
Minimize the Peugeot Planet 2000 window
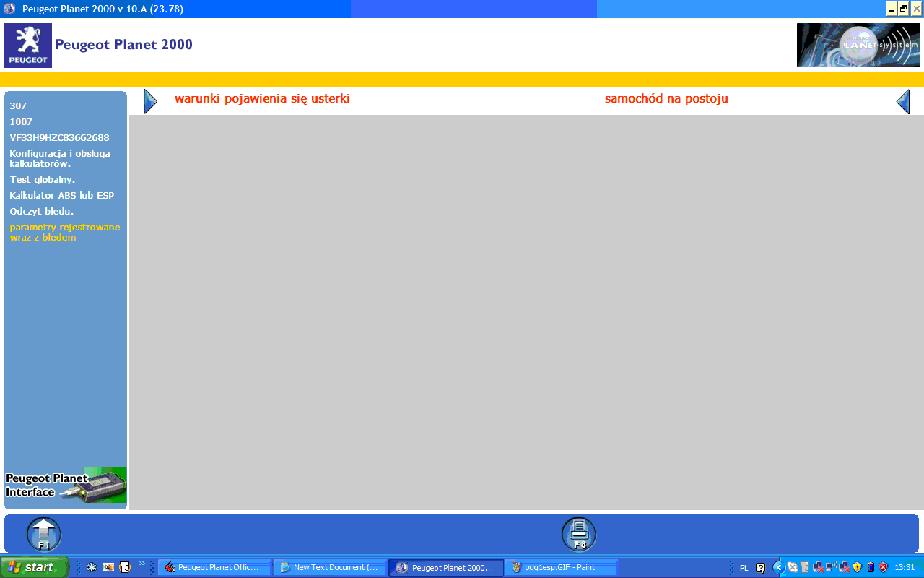pyautogui.click(x=892, y=9)
